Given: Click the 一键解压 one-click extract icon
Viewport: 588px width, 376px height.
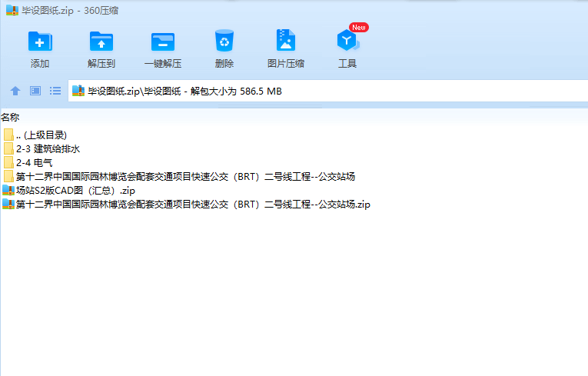Looking at the screenshot, I should (x=163, y=42).
